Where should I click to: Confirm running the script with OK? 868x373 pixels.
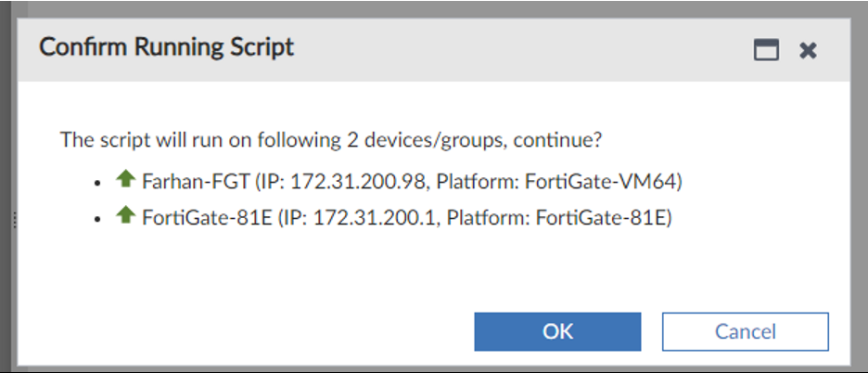pyautogui.click(x=557, y=331)
